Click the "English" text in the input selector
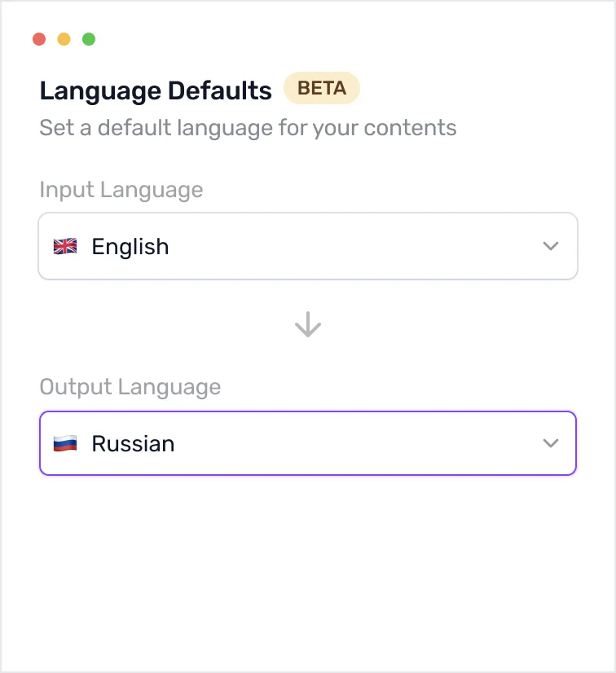Screen dimensions: 616x673 pyautogui.click(x=130, y=246)
